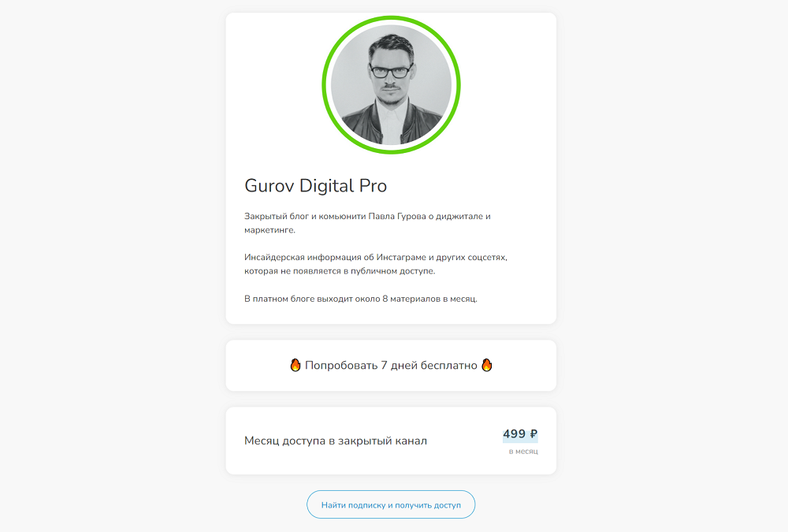Click the word 'бесплатно' in the trial card
Image resolution: width=788 pixels, height=532 pixels.
click(449, 366)
